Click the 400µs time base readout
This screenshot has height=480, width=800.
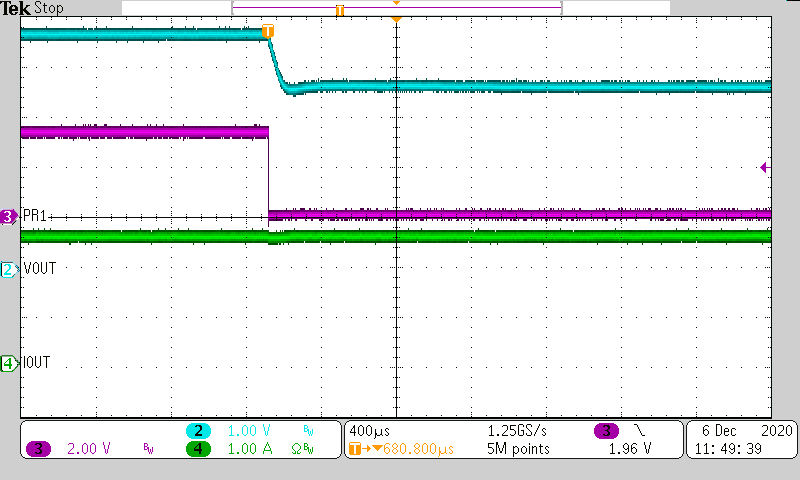369,431
